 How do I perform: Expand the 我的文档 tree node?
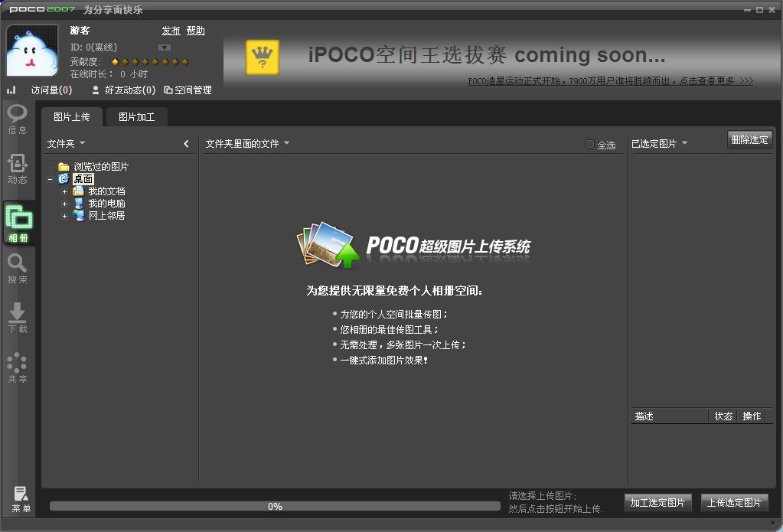(x=64, y=191)
